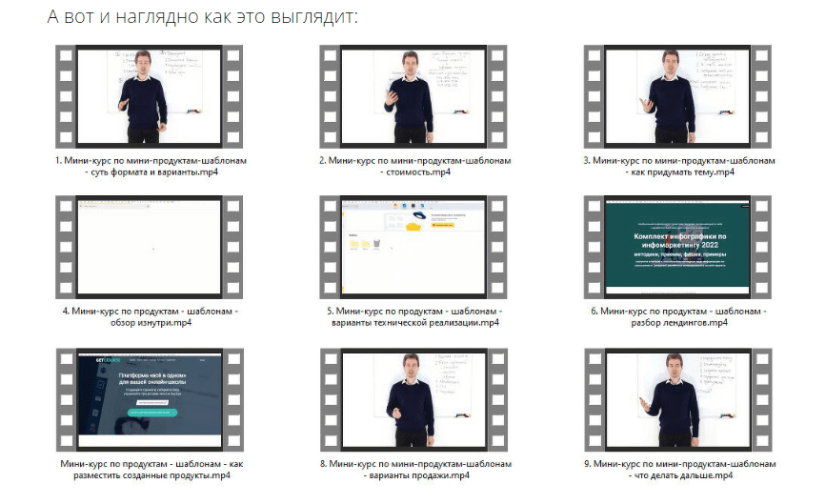The height and width of the screenshot is (504, 826).
Task: Open thumbnail for 'варианты технической реализации' video
Action: click(415, 247)
